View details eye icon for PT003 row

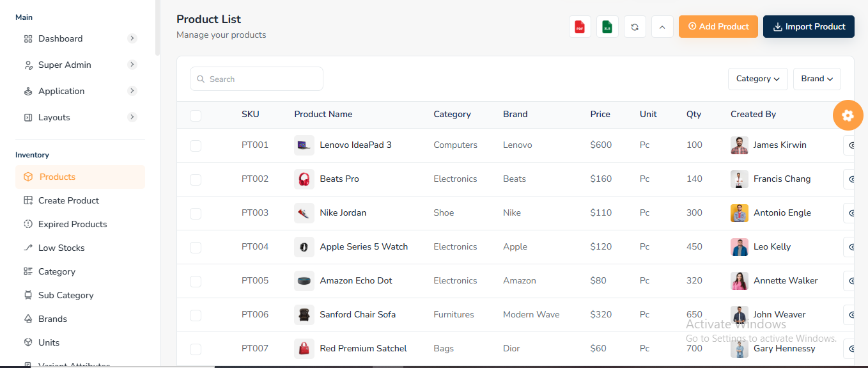click(x=850, y=213)
